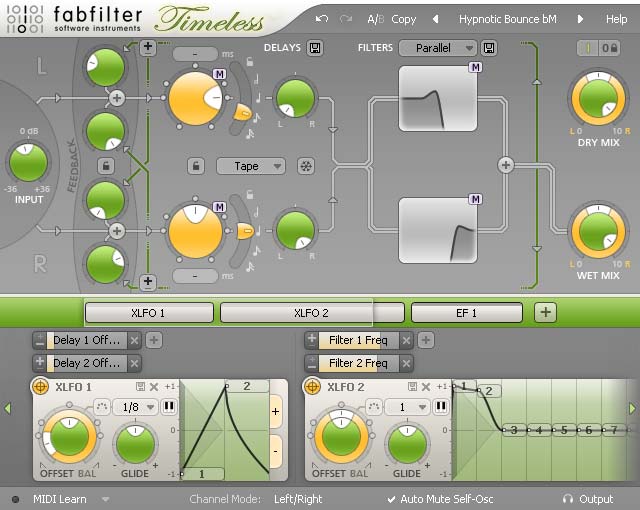Click the WET MIX knob

pos(598,231)
